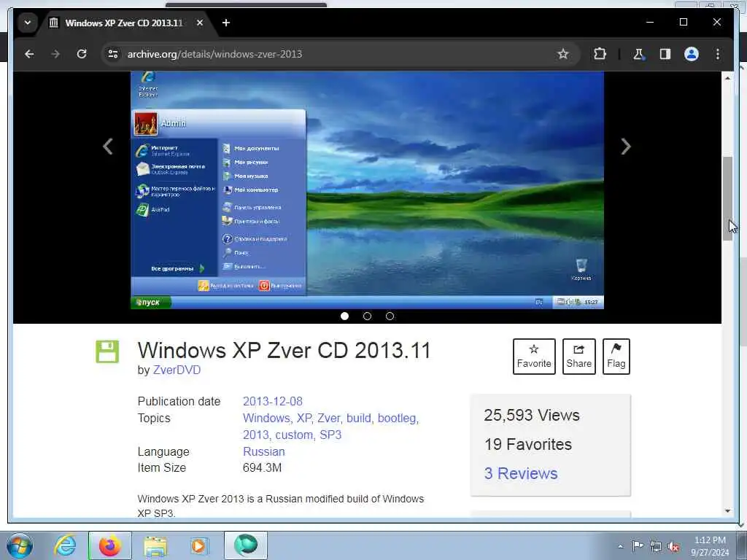Open a new browser tab
Screen dimensions: 747x560
point(226,23)
